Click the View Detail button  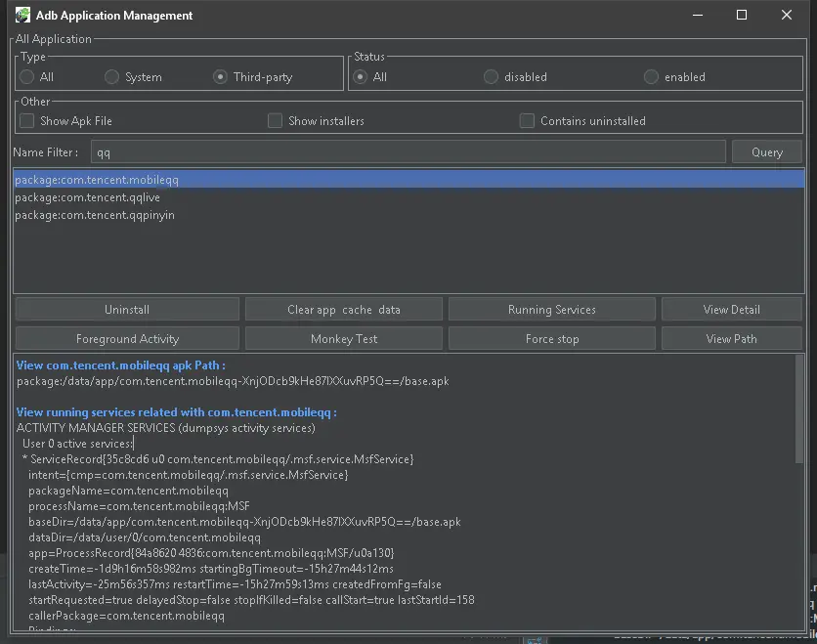[x=732, y=310]
